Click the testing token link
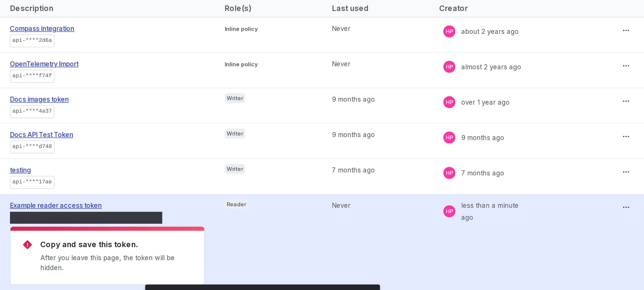The image size is (644, 290). tap(20, 170)
